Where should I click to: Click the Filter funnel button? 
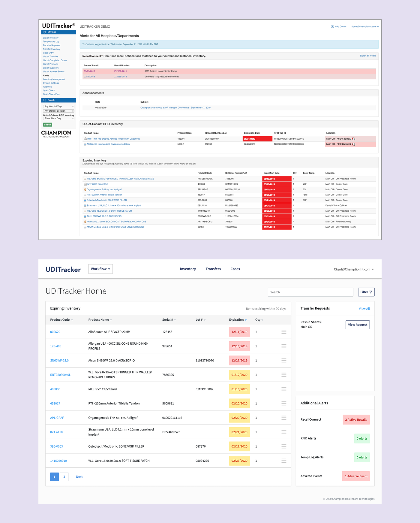pos(366,292)
